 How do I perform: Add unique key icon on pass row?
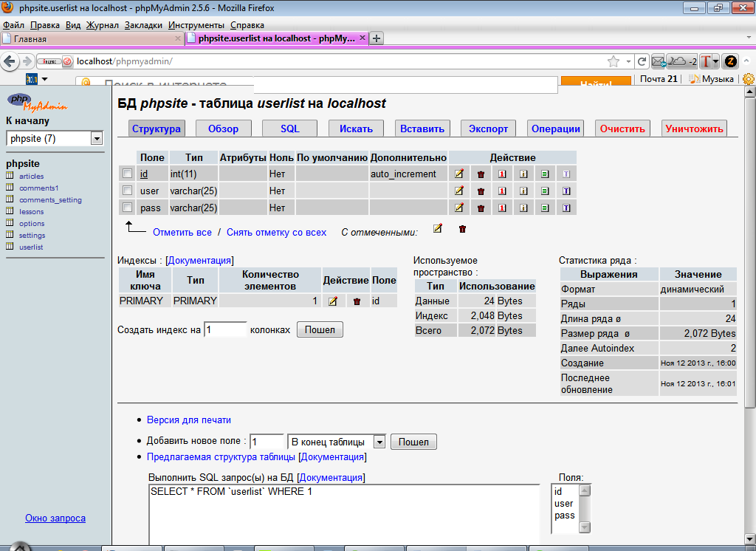pos(545,208)
